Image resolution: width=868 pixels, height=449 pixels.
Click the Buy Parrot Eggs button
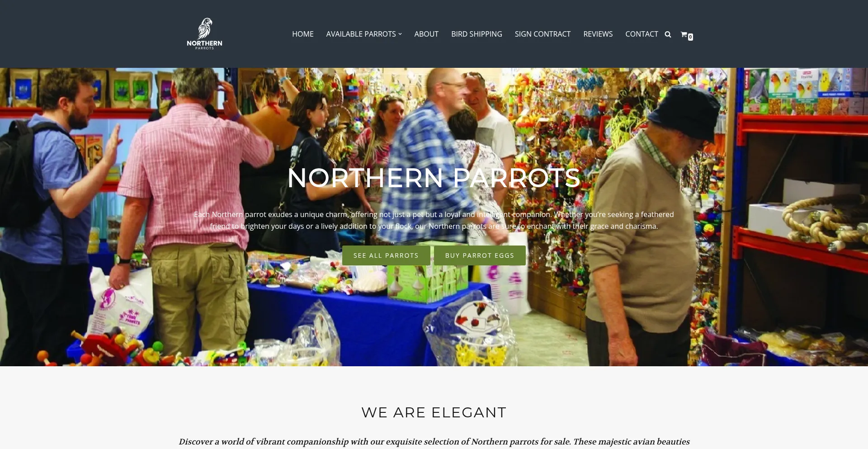click(480, 255)
